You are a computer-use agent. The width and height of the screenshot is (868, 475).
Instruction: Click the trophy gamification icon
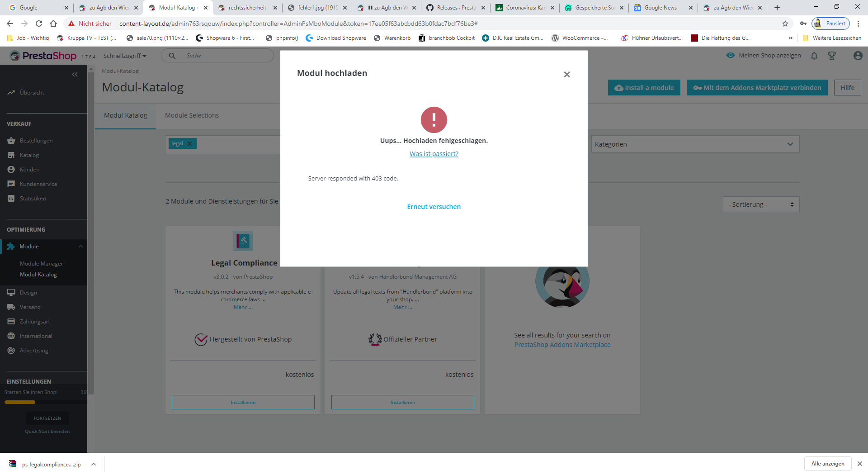point(832,56)
